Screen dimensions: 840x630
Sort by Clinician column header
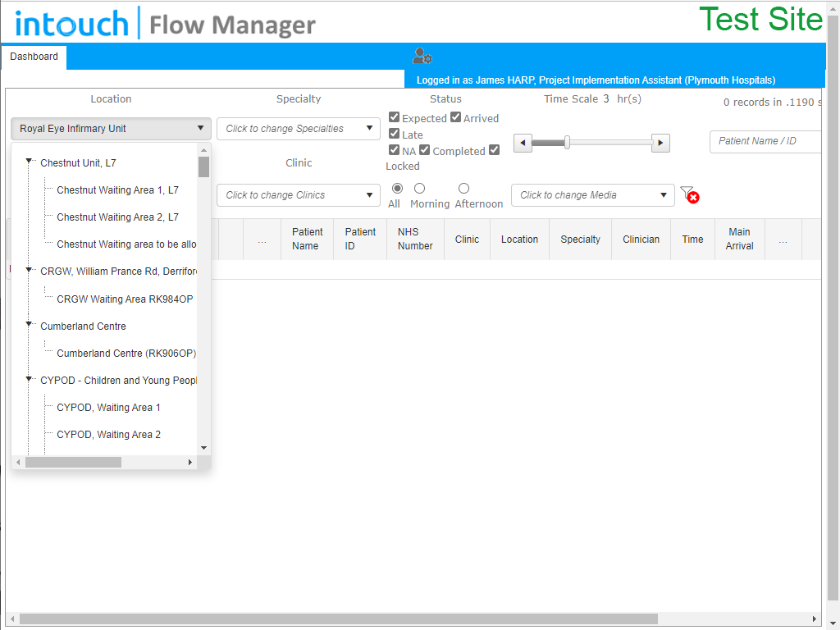coord(641,240)
